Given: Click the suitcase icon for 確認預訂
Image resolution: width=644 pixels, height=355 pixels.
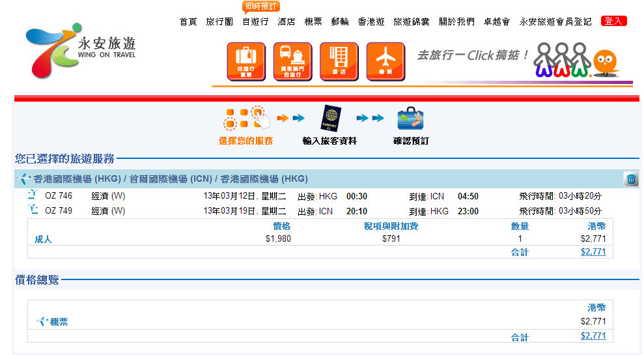Looking at the screenshot, I should tap(410, 119).
